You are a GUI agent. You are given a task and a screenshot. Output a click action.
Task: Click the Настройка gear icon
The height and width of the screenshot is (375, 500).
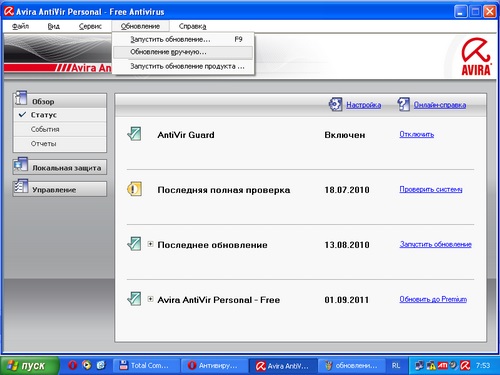(x=335, y=104)
